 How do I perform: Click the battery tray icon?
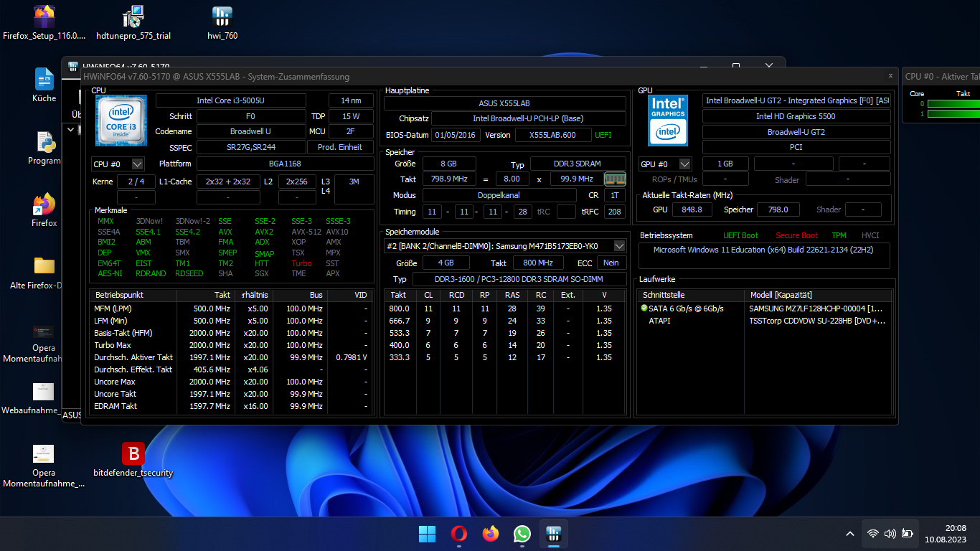[x=908, y=534]
